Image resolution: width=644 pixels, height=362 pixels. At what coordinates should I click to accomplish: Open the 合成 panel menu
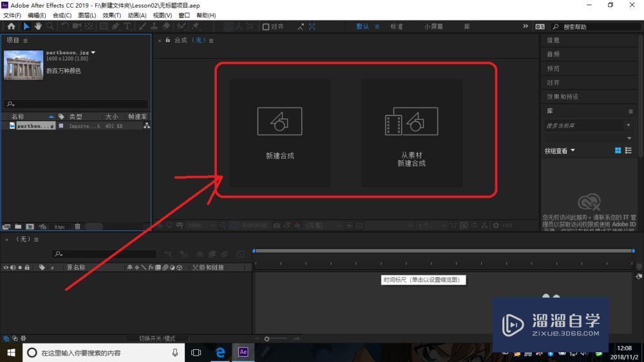[x=211, y=41]
